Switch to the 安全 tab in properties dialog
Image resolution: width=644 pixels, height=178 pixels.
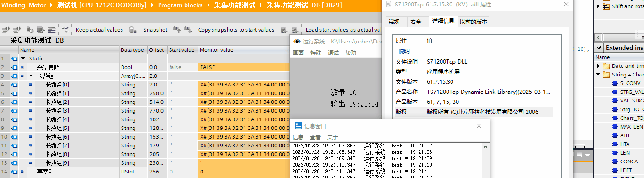click(416, 22)
